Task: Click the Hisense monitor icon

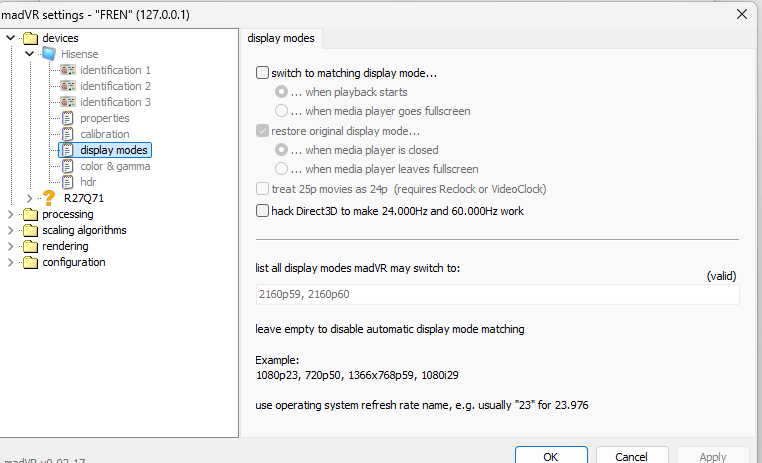Action: coord(49,54)
